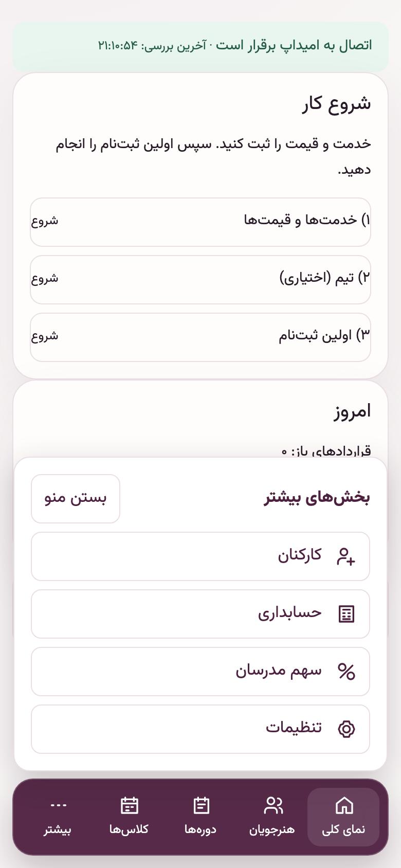The width and height of the screenshot is (401, 868).
Task: Click the gear icon beside تنظیمات
Action: point(346,729)
